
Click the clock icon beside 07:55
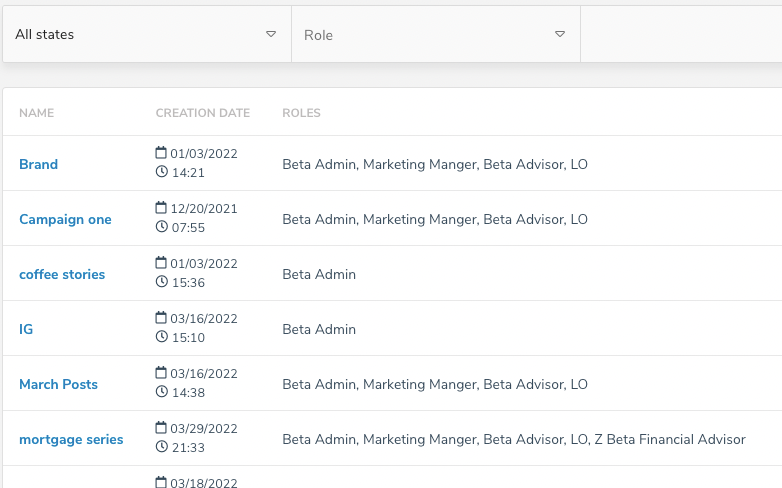162,227
